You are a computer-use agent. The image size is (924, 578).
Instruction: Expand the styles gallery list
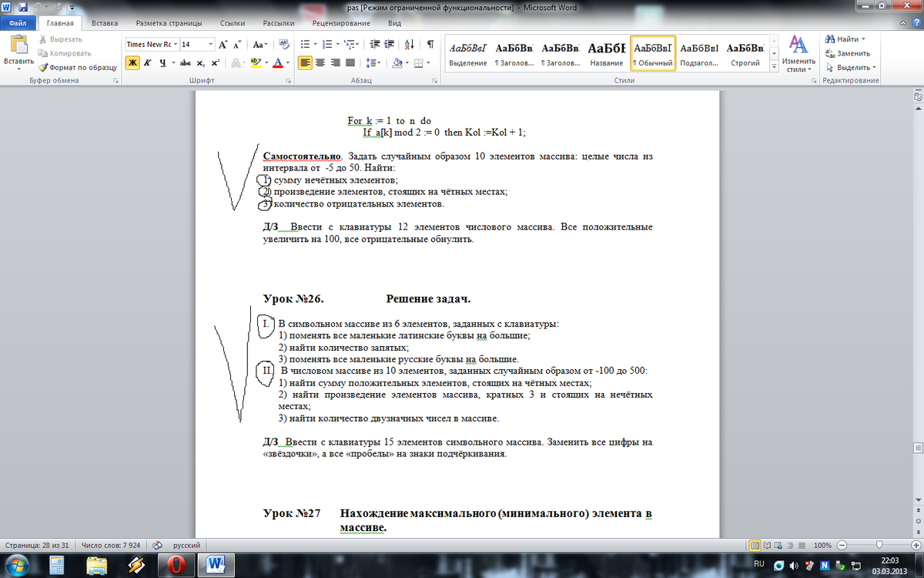coord(773,68)
